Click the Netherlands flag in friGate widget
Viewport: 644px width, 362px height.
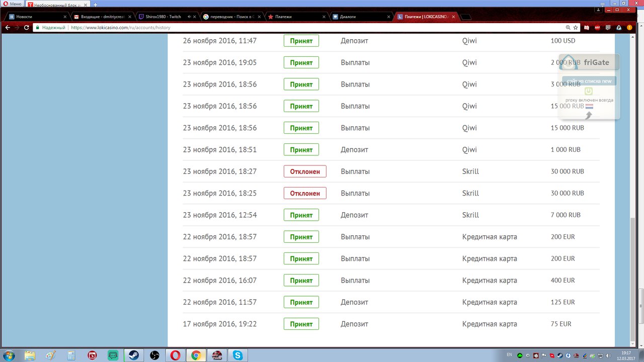tap(589, 107)
